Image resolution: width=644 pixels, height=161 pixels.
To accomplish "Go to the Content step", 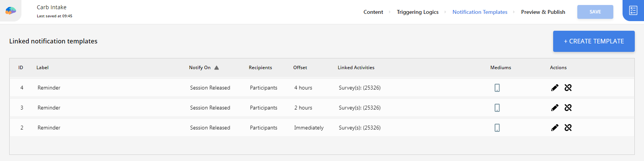I will (x=373, y=12).
